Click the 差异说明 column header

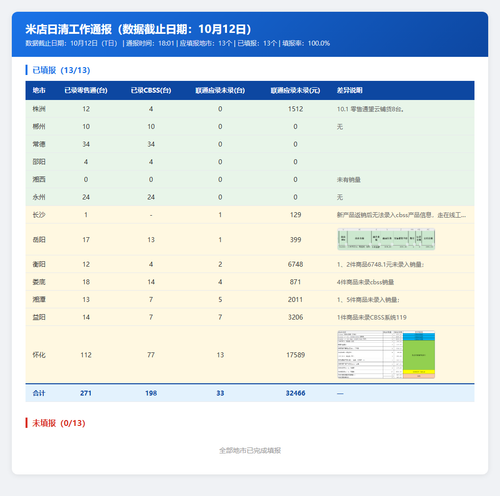pyautogui.click(x=349, y=90)
